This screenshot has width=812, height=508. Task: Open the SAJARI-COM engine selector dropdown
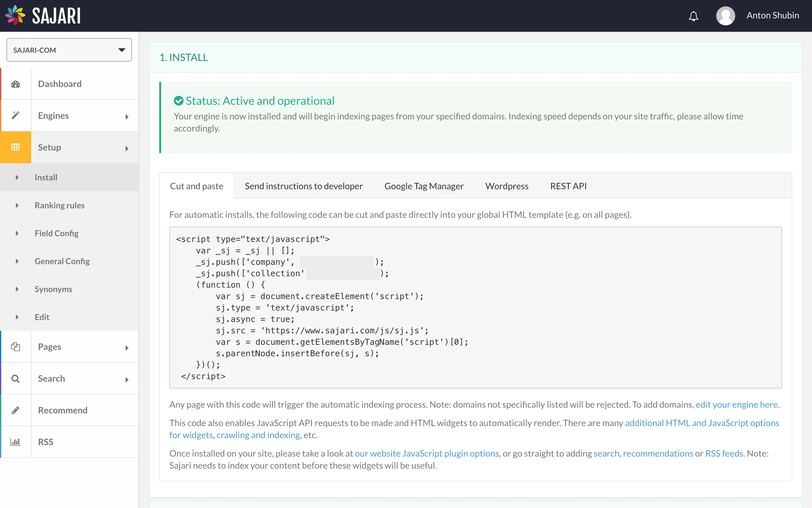click(69, 50)
